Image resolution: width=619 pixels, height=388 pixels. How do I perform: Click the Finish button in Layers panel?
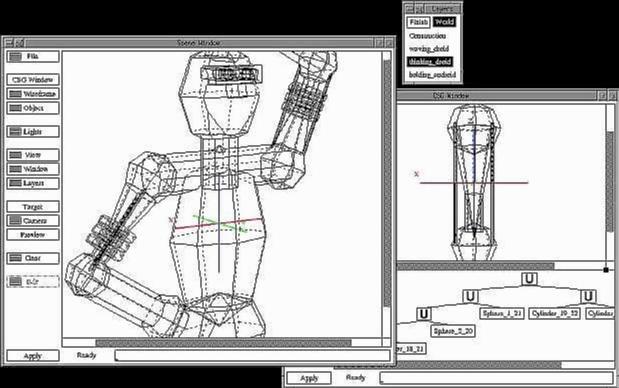point(418,22)
